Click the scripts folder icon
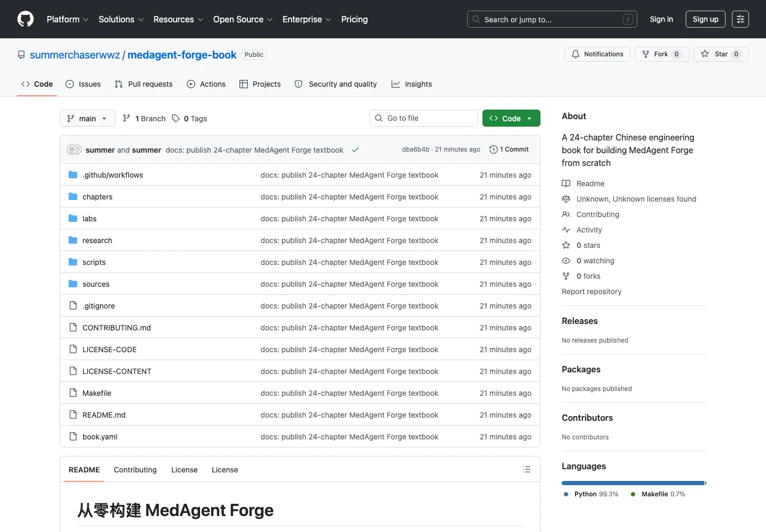Viewport: 766px width, 532px height. 73,262
